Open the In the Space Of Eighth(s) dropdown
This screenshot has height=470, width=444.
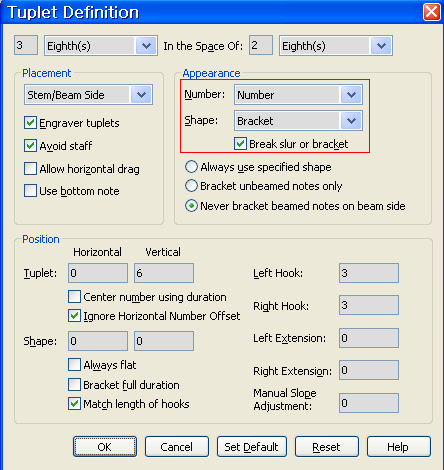point(336,46)
